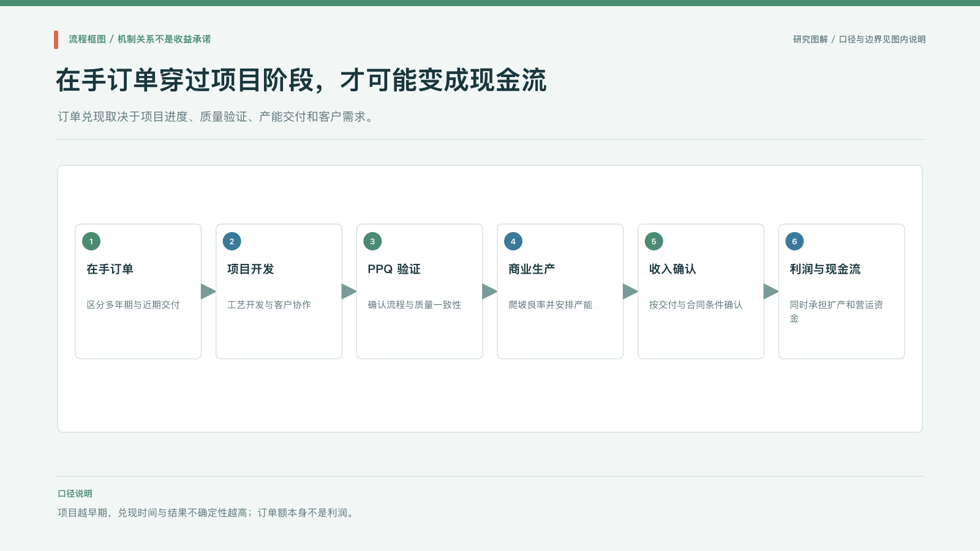980x551 pixels.
Task: Click the description 确认流程与质量一致性
Action: [415, 305]
